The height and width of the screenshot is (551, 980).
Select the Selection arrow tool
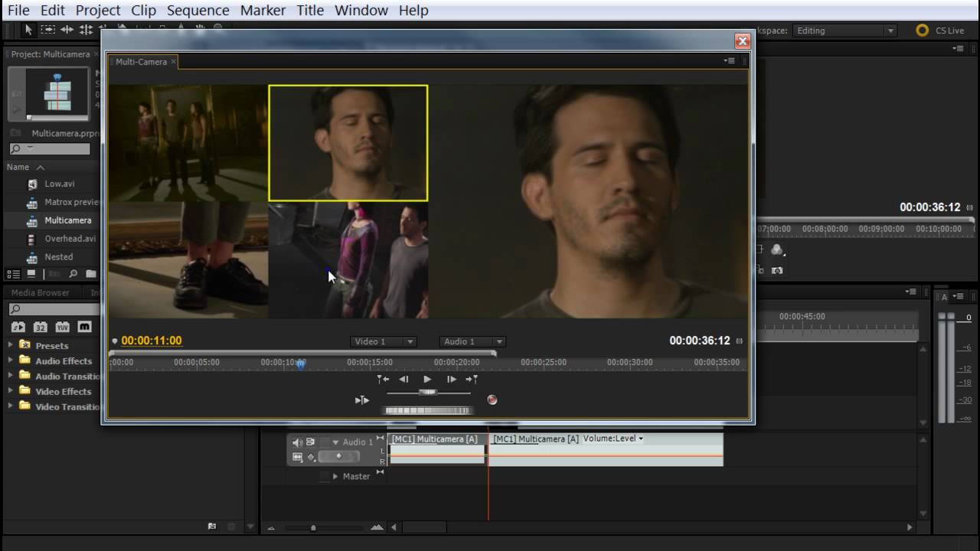(x=28, y=30)
